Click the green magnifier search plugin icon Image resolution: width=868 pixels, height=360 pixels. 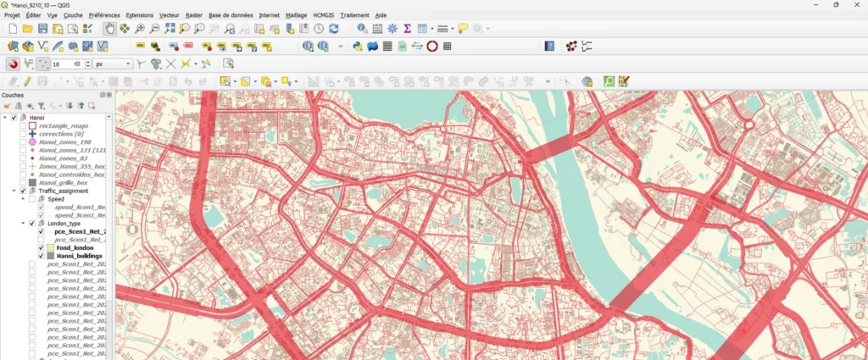coord(609,82)
